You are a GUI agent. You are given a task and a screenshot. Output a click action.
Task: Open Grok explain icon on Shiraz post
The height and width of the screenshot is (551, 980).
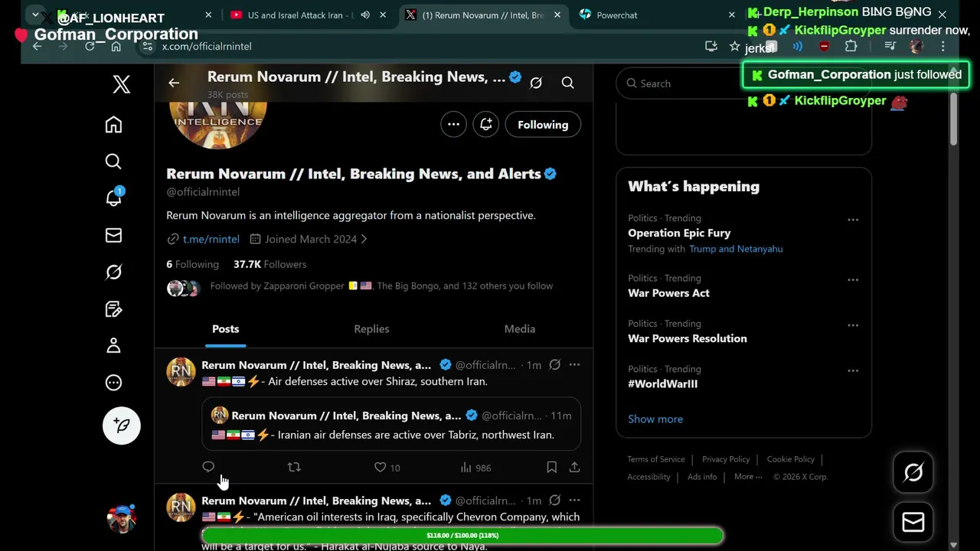[555, 365]
